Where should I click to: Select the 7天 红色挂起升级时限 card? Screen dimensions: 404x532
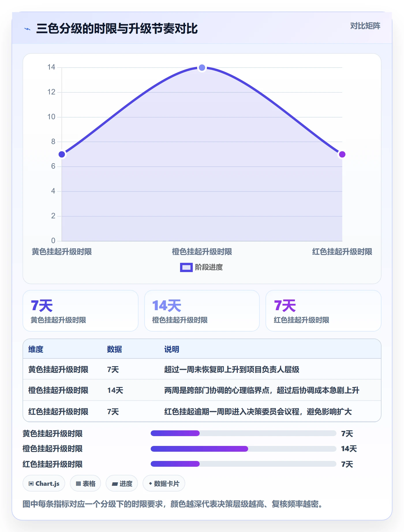coord(323,311)
